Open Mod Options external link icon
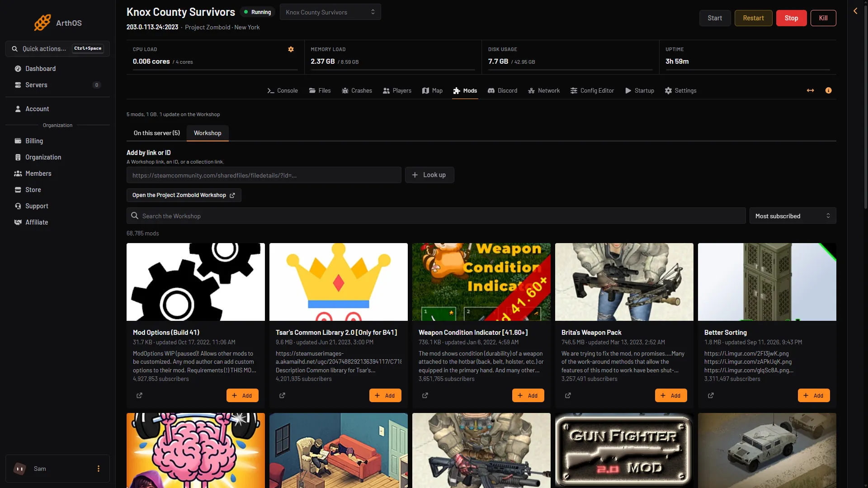This screenshot has width=868, height=488. pyautogui.click(x=139, y=395)
